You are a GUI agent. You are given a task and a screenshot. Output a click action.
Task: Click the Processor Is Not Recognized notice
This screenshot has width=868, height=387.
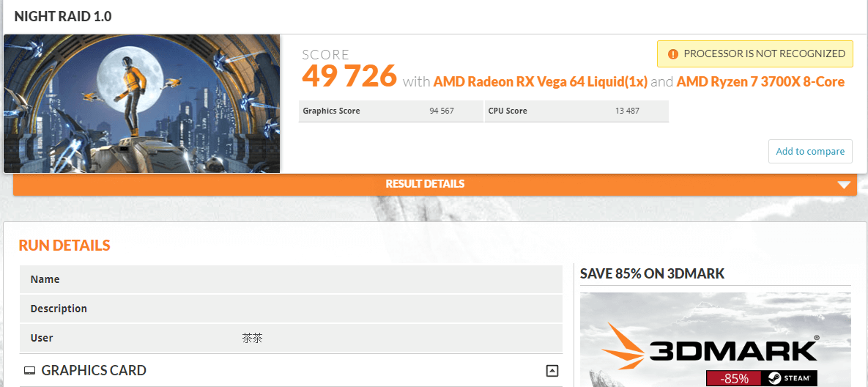coord(755,54)
